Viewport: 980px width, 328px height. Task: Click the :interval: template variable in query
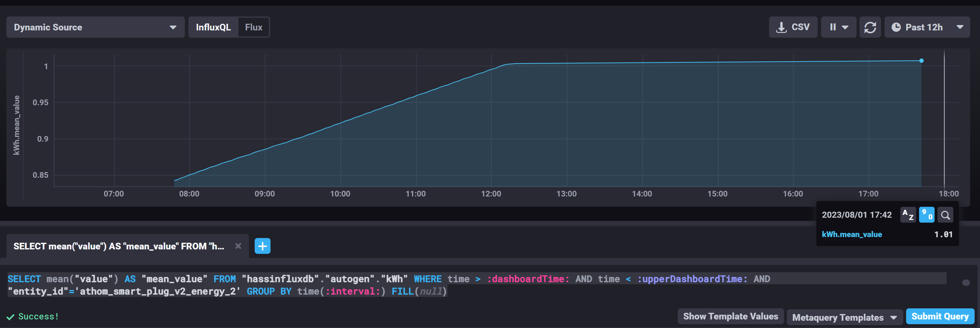click(353, 291)
